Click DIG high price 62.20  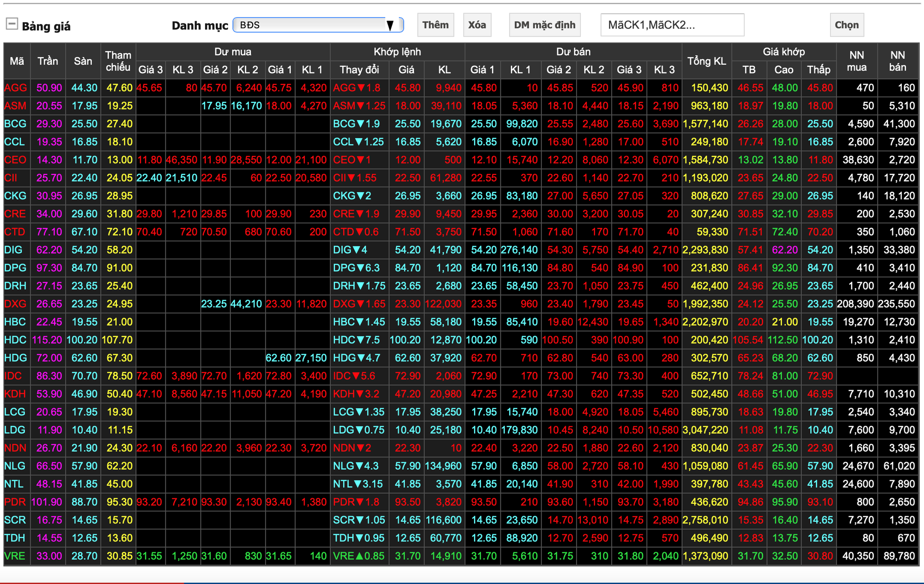[784, 250]
